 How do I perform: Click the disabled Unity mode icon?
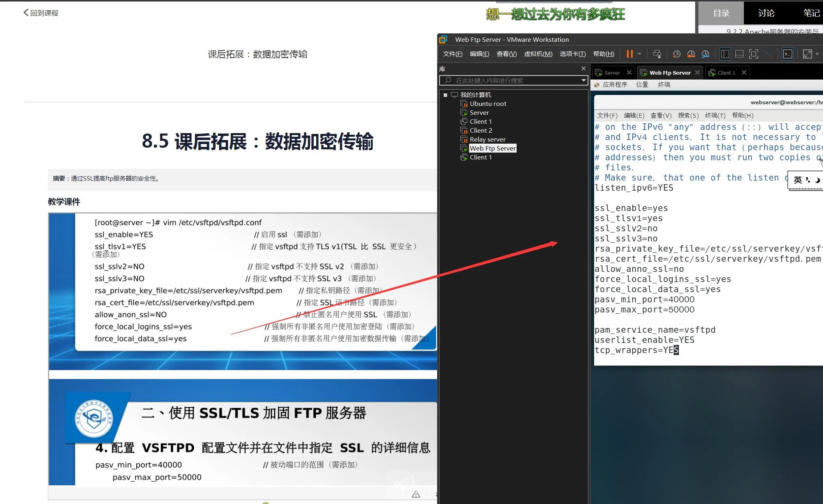768,54
